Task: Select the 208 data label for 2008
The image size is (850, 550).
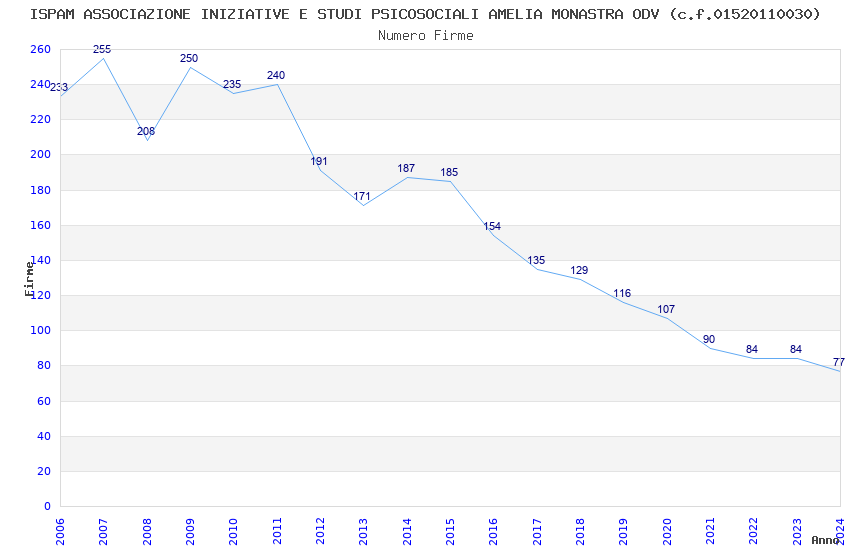Action: click(146, 131)
